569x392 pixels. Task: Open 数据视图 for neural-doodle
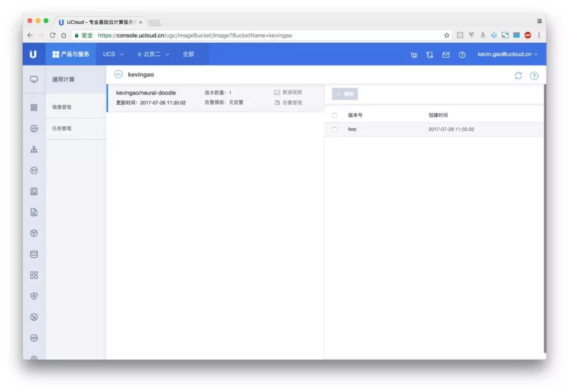pyautogui.click(x=288, y=92)
